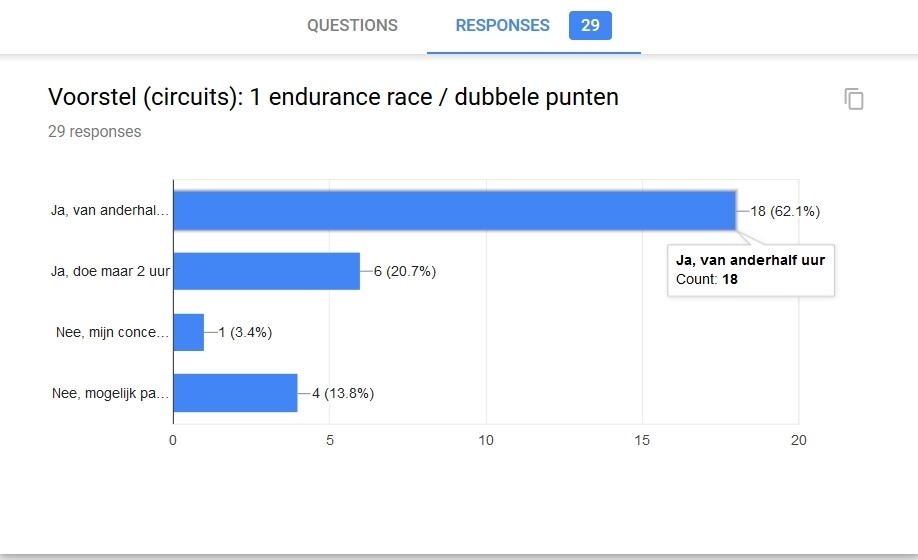This screenshot has height=560, width=918.
Task: Click the "Ja, doe maar 2 uur" axis label
Action: point(111,272)
